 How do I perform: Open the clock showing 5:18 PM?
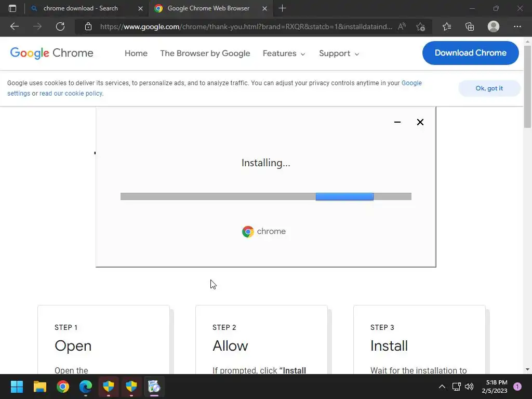[x=495, y=387]
